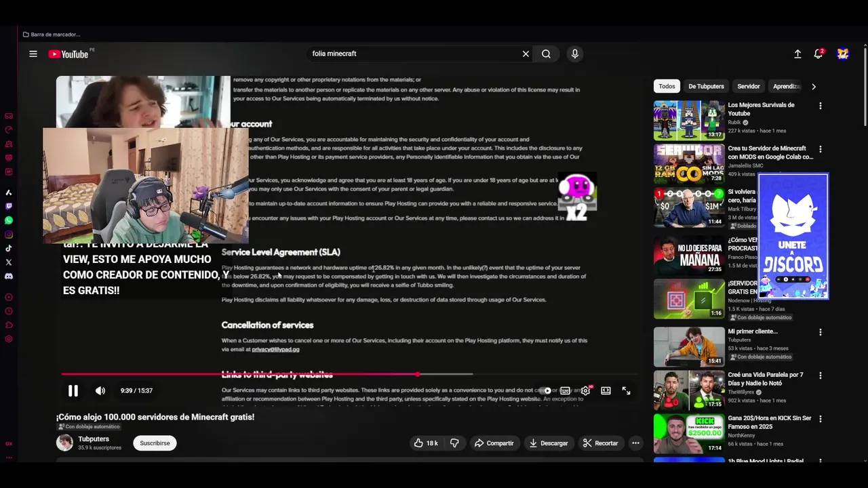Open the Tubupters channel avatar
This screenshot has width=868, height=488.
pyautogui.click(x=64, y=443)
